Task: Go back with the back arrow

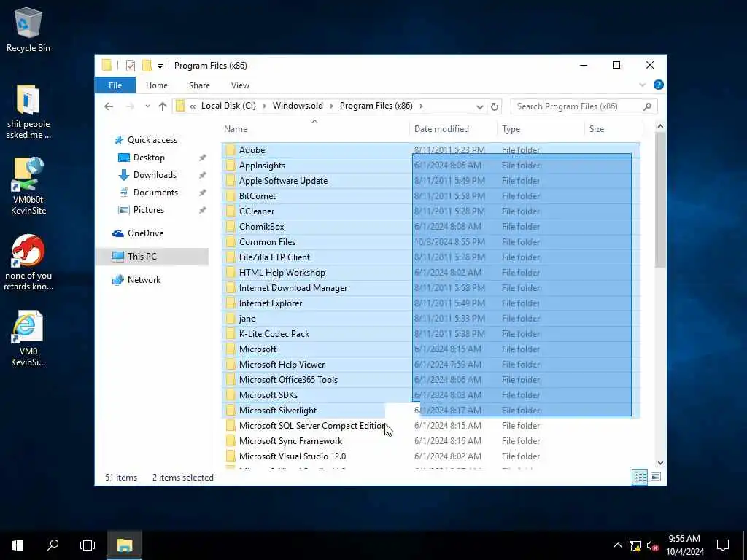Action: pos(109,106)
